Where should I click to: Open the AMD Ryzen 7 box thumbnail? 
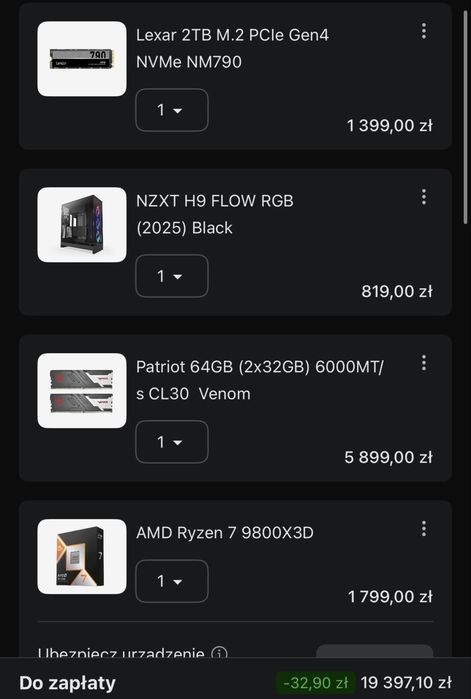click(82, 556)
